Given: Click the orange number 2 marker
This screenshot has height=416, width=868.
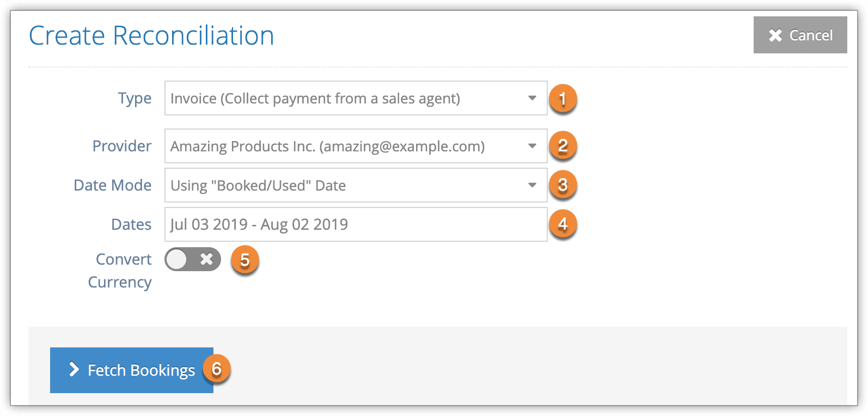Looking at the screenshot, I should pyautogui.click(x=563, y=146).
